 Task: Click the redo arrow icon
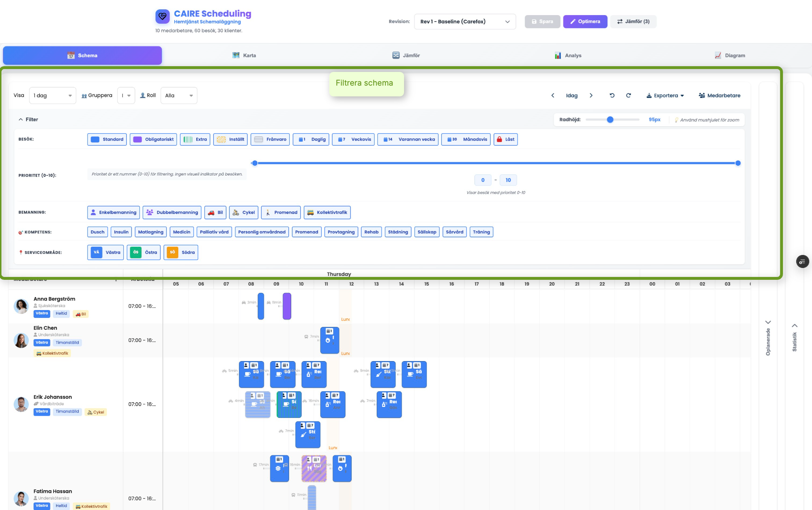coord(628,95)
